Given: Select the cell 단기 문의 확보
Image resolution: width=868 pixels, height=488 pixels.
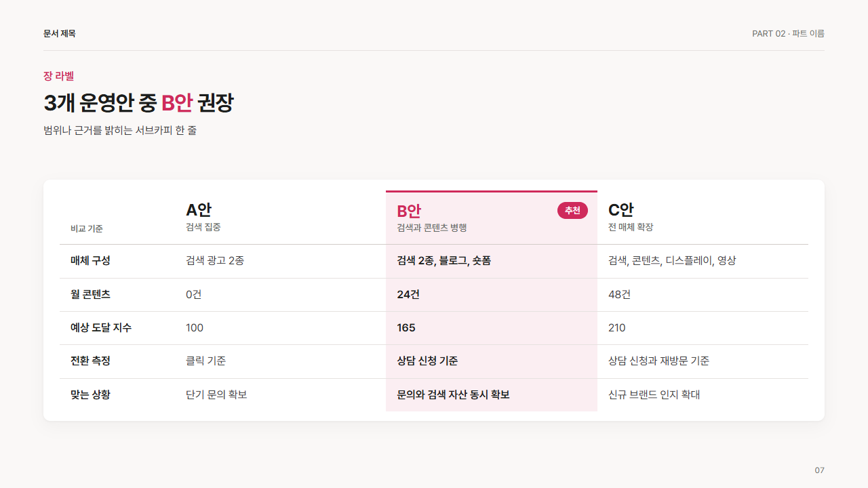Looking at the screenshot, I should pos(216,394).
